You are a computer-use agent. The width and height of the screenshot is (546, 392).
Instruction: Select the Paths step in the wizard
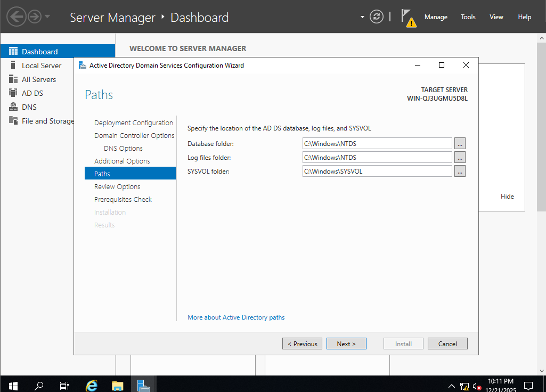130,174
